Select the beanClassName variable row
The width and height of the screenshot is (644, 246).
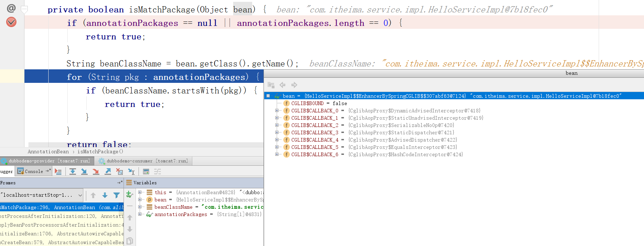[200, 207]
